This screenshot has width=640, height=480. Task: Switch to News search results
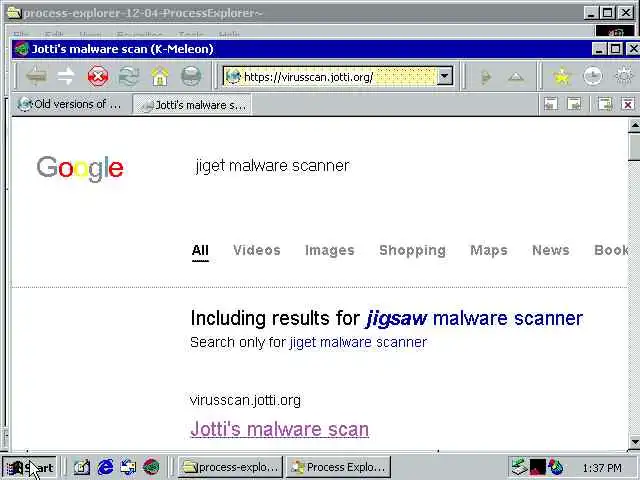pyautogui.click(x=551, y=250)
